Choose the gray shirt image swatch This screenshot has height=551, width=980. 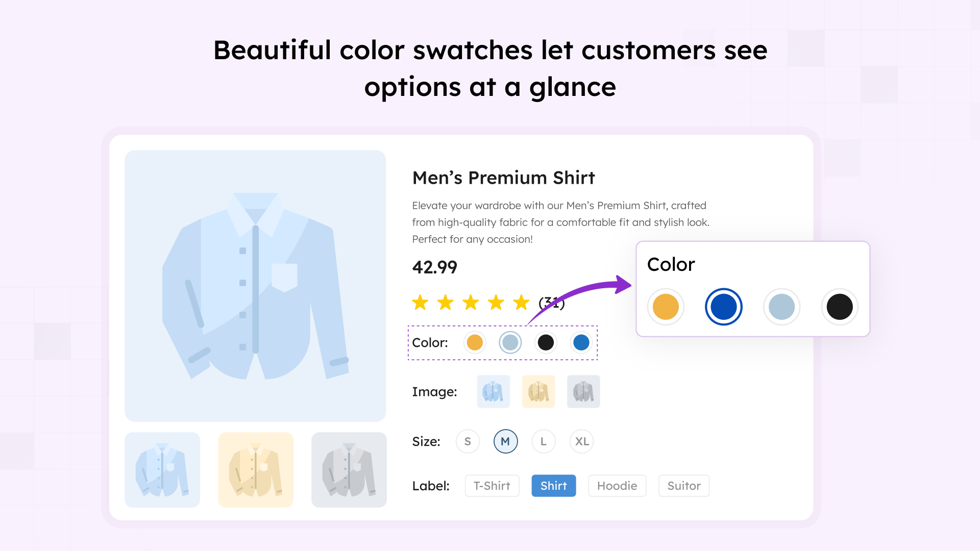(583, 392)
